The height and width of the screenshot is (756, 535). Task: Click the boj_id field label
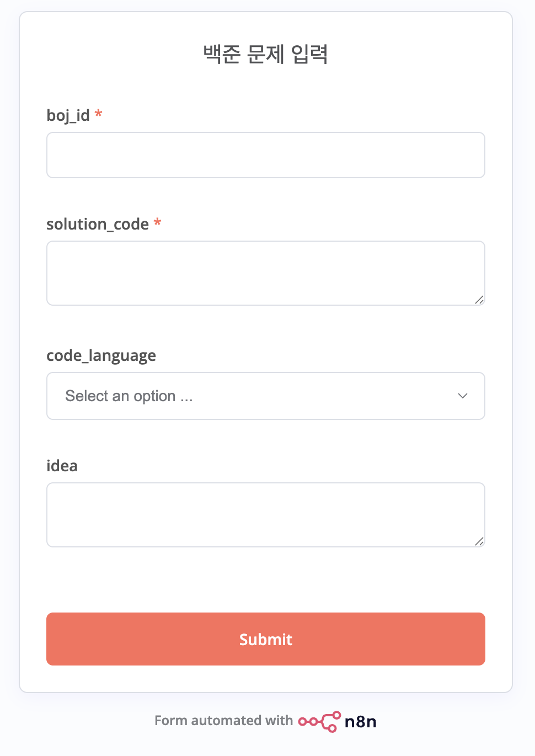click(x=68, y=115)
